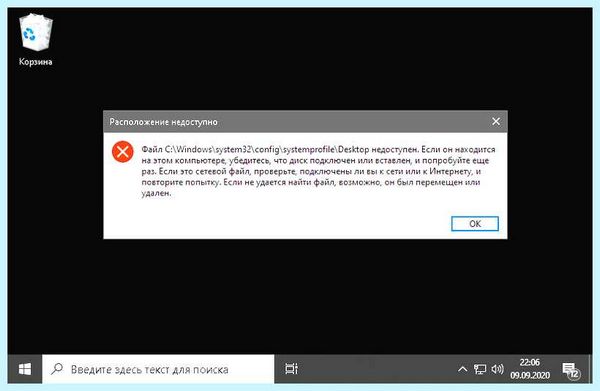Open Task View from taskbar
This screenshot has height=391, width=600.
click(x=291, y=369)
